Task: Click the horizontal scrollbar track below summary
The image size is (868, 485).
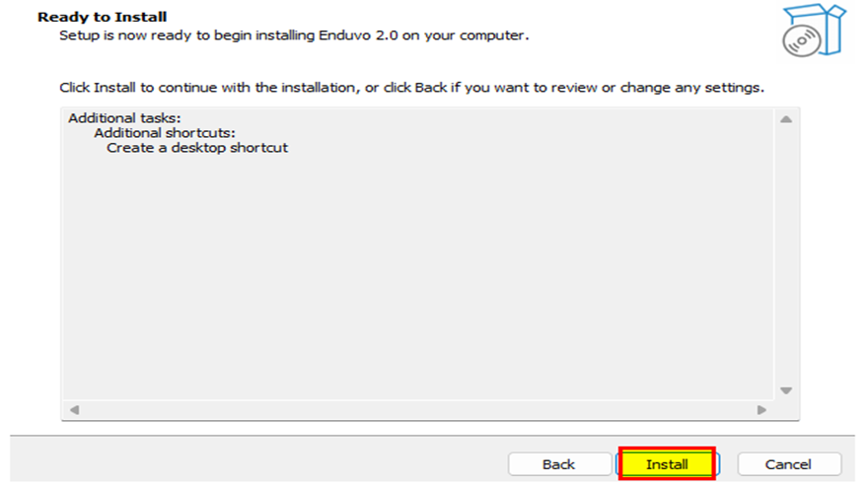Action: [x=418, y=410]
